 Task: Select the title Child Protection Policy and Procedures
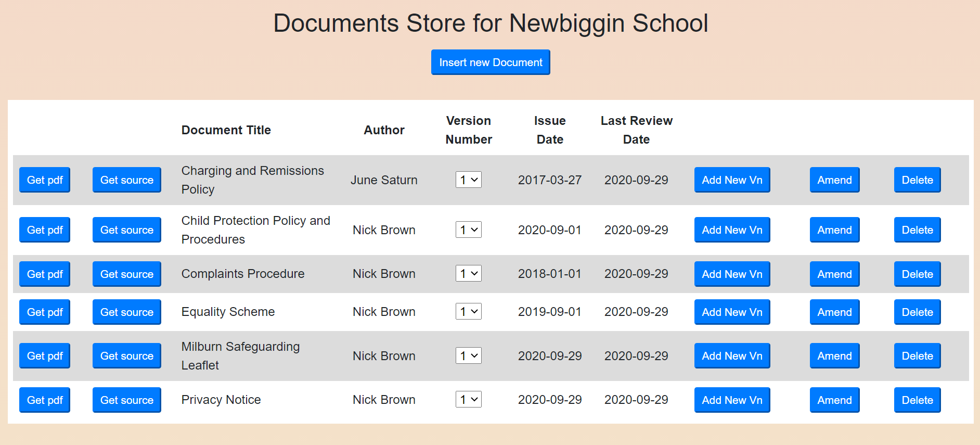click(x=256, y=230)
